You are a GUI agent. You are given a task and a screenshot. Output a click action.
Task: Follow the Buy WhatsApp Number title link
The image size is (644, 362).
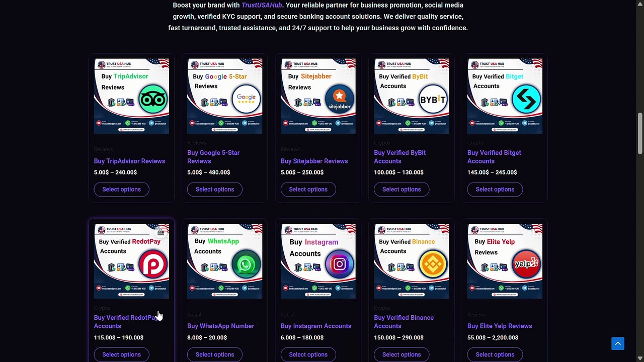pyautogui.click(x=220, y=326)
